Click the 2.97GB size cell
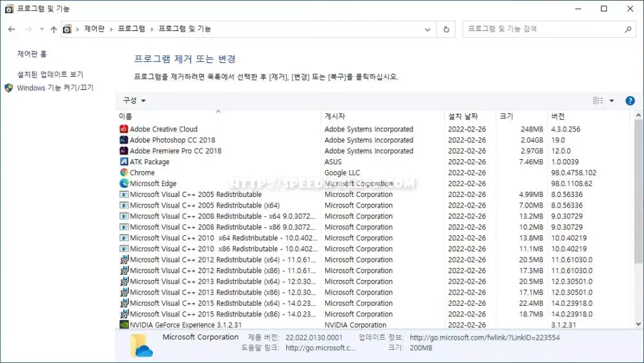Screen dimensions: 644x363 click(532, 151)
